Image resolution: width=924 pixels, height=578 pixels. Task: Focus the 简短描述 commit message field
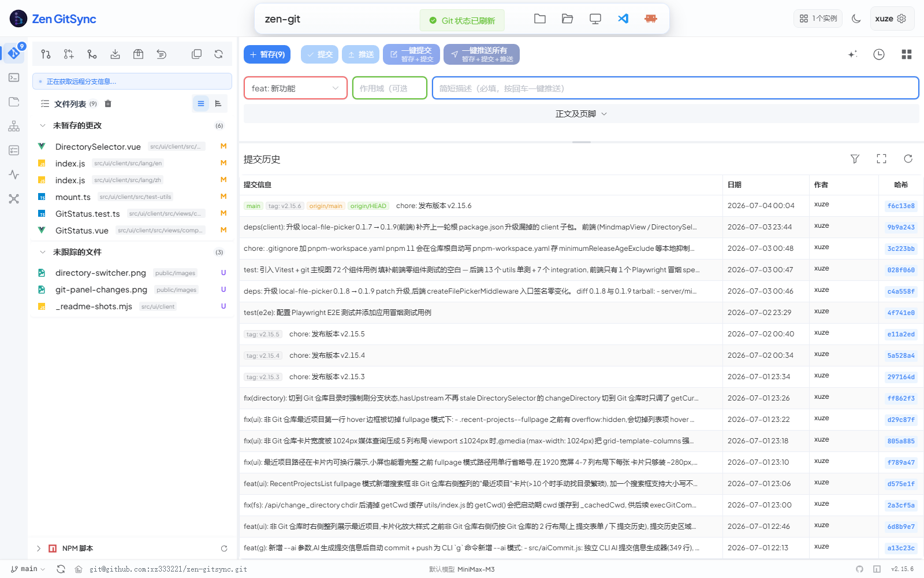coord(676,88)
